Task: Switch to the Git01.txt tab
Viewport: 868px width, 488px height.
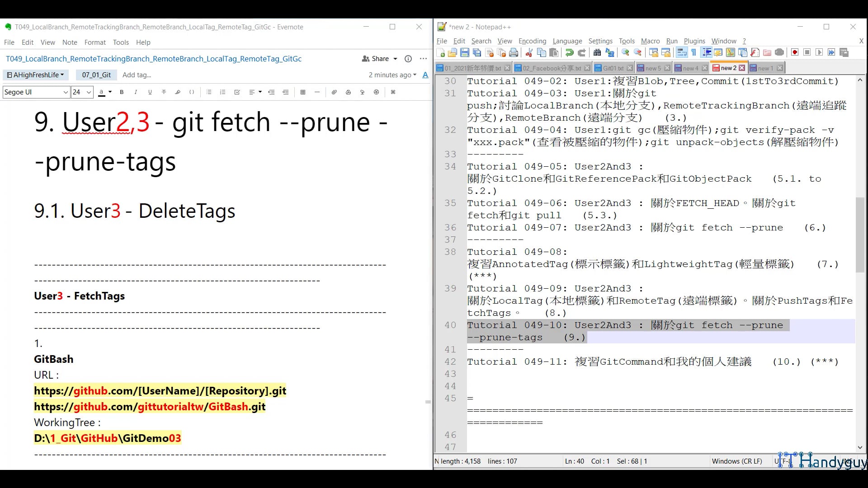Action: coord(613,67)
